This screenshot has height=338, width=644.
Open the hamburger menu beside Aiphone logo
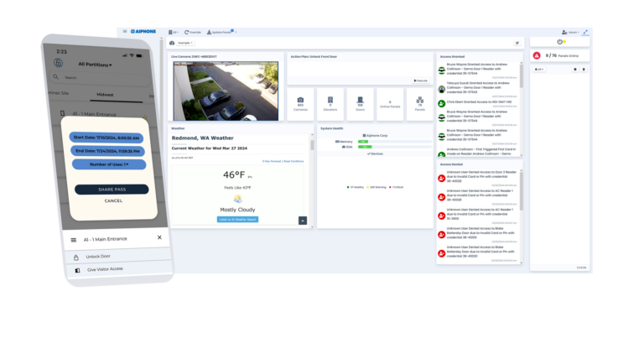[125, 31]
